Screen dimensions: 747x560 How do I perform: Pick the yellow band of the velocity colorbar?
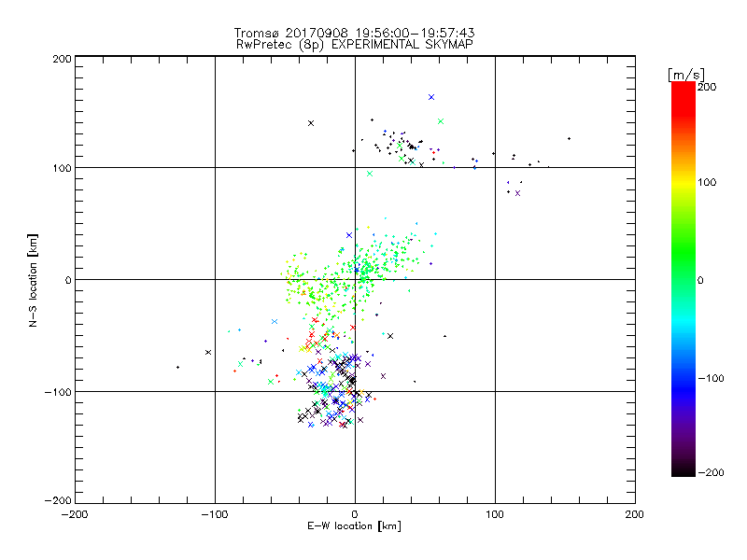coord(684,183)
